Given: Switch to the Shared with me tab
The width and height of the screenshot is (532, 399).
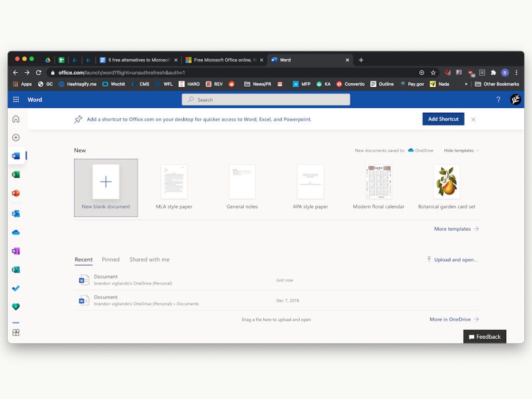Looking at the screenshot, I should pyautogui.click(x=149, y=260).
